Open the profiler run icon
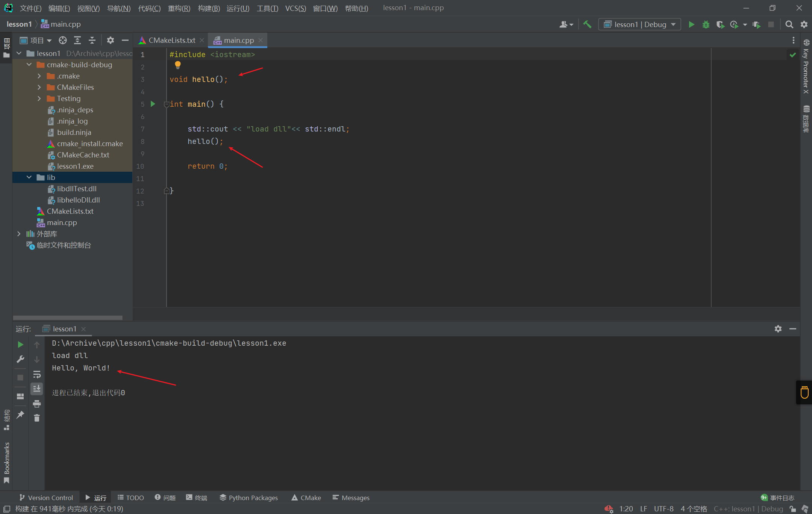 click(x=734, y=24)
